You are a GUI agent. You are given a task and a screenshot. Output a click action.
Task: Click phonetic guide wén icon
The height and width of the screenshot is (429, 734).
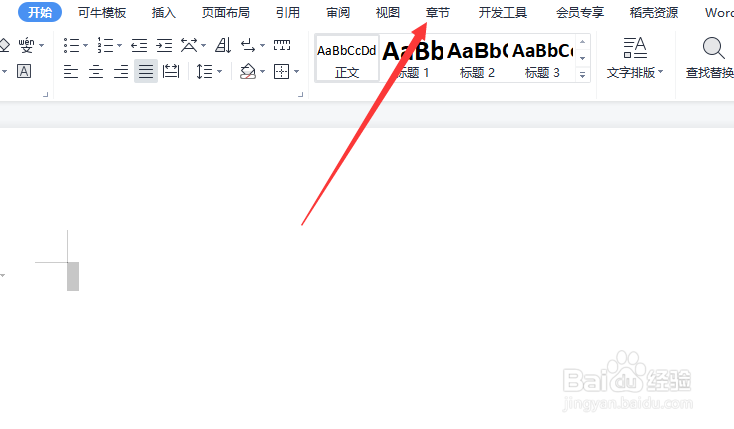click(26, 45)
